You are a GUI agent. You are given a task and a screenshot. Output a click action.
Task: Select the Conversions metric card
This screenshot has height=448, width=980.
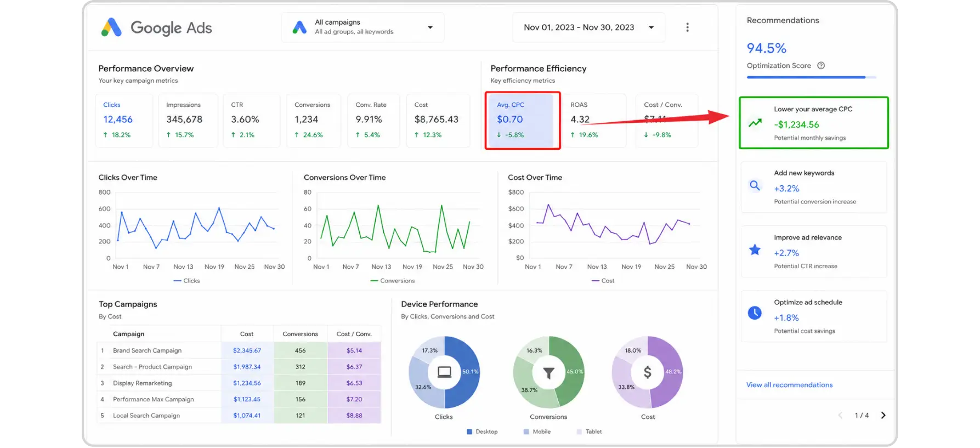click(x=314, y=121)
